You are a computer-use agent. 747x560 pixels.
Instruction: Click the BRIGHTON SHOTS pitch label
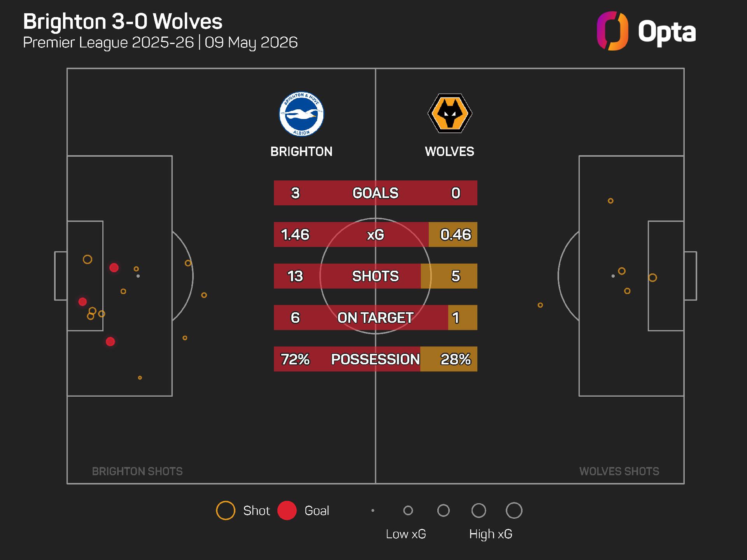pyautogui.click(x=137, y=471)
